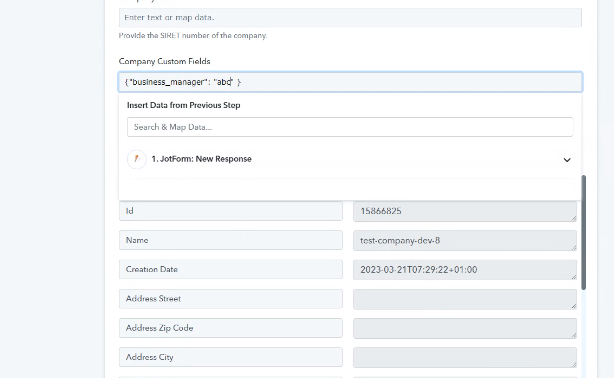This screenshot has width=614, height=378.
Task: Click the Provide the SIRET number hint text
Action: (x=193, y=35)
